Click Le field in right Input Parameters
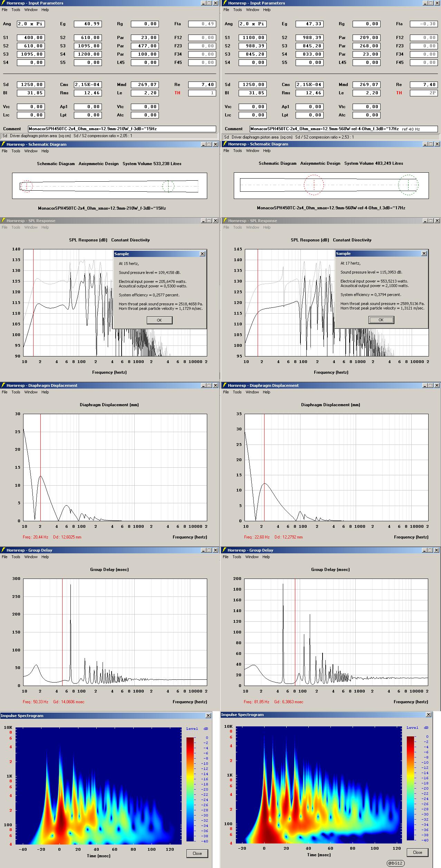 click(x=366, y=93)
